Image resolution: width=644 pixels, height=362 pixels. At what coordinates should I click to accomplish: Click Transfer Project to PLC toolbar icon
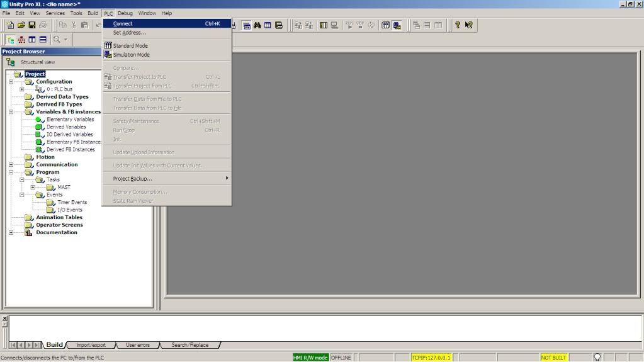click(298, 25)
